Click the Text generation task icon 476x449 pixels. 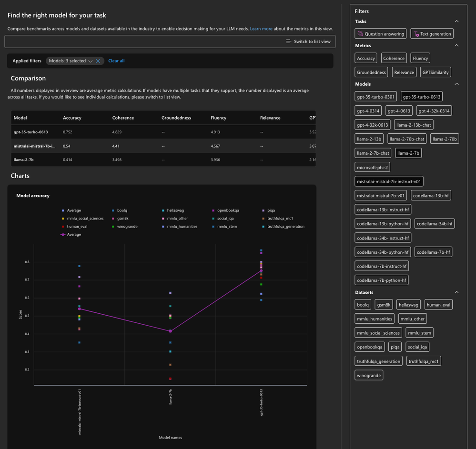[416, 34]
